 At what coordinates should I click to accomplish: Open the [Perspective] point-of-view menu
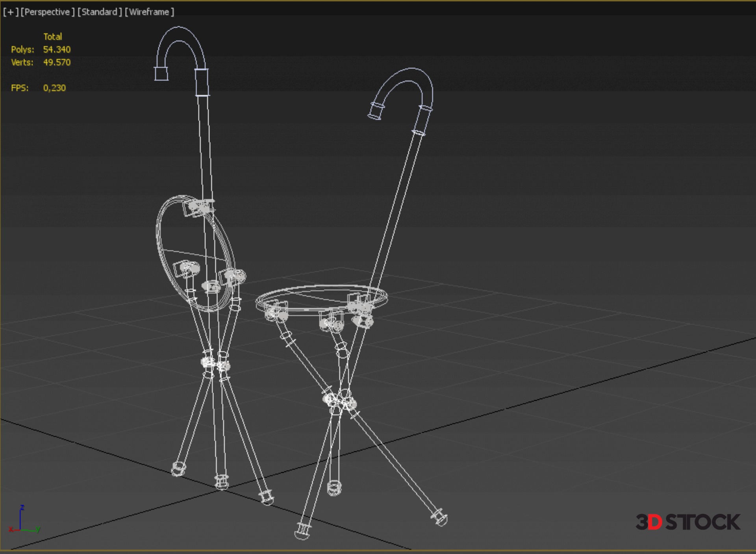point(47,12)
